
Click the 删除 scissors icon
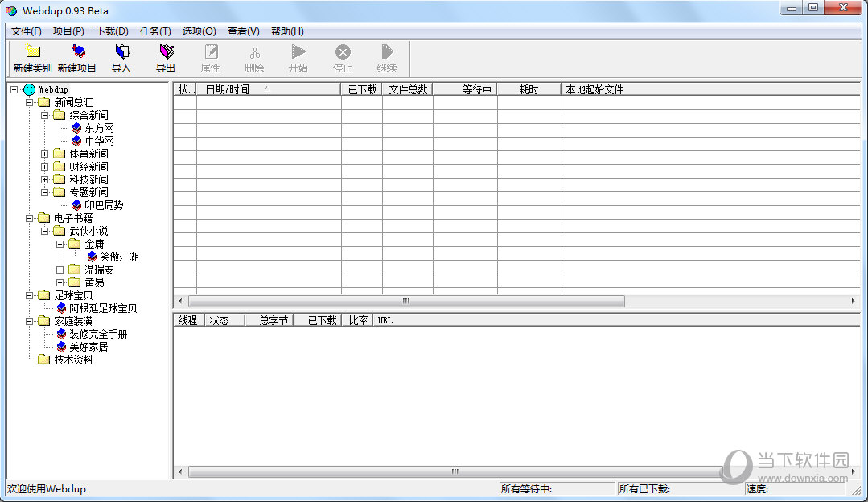pyautogui.click(x=254, y=51)
